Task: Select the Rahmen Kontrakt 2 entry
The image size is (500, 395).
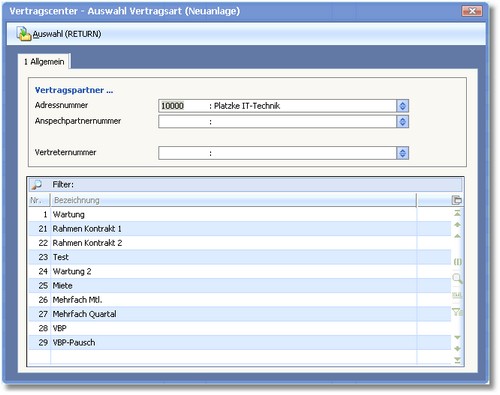Action: pyautogui.click(x=240, y=243)
